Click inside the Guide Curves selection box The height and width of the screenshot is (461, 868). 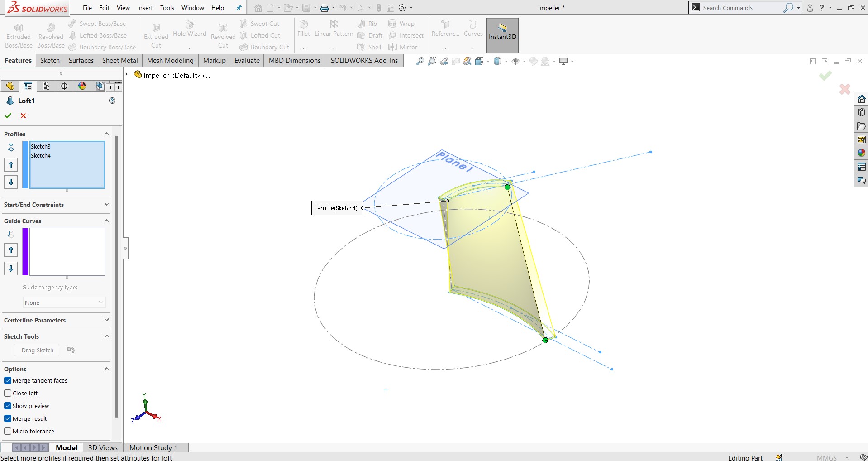[x=67, y=252]
